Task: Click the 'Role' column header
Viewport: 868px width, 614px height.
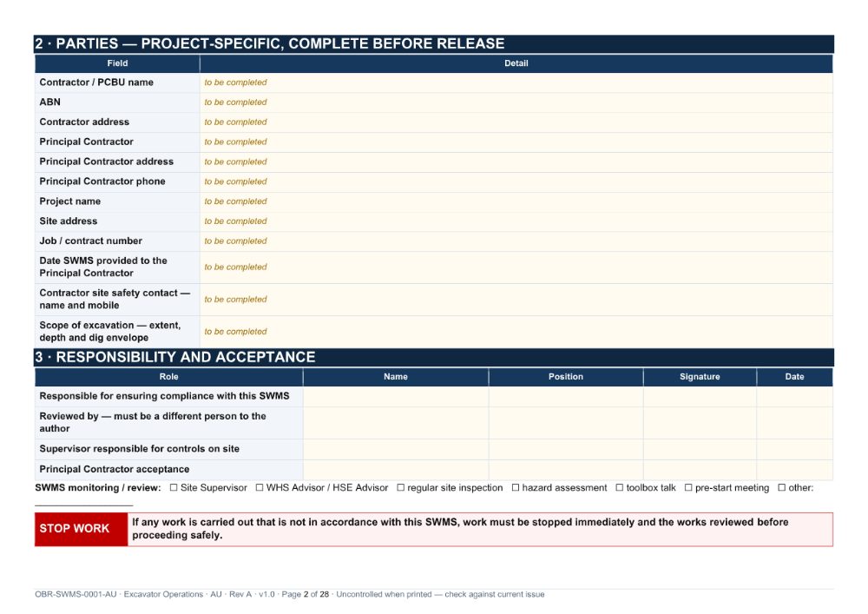Action: 169,377
